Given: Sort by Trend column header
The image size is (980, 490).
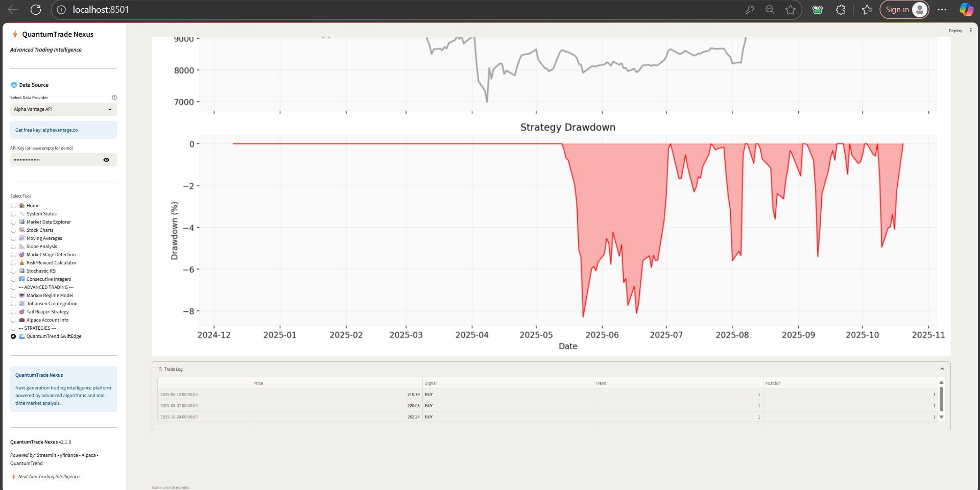Looking at the screenshot, I should (678, 383).
